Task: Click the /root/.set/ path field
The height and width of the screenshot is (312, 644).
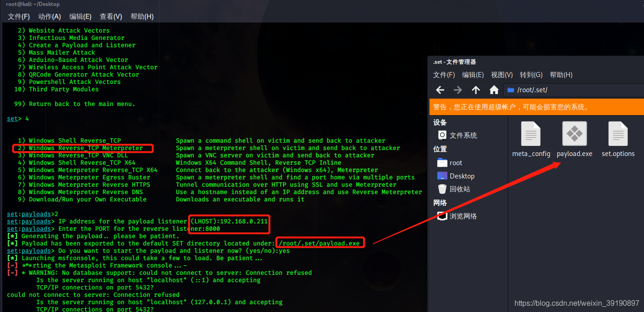Action: 574,90
